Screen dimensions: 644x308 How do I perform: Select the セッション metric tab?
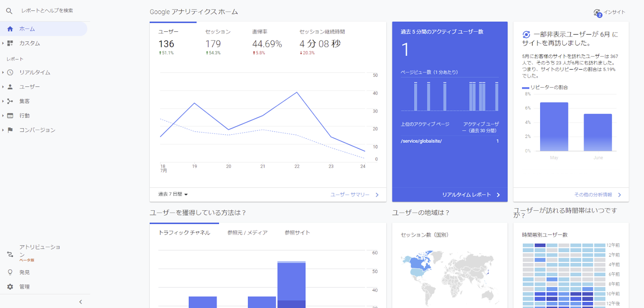point(220,42)
